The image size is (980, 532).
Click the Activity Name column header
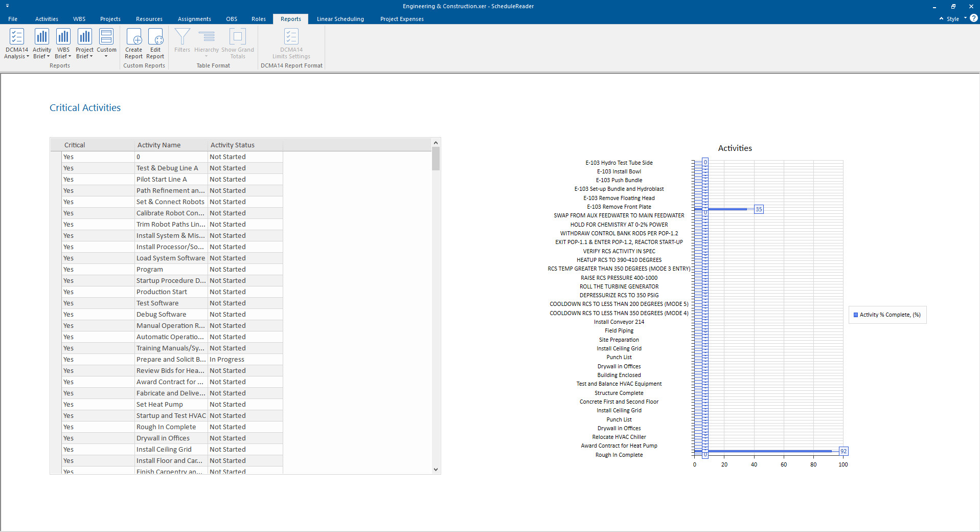pyautogui.click(x=171, y=145)
